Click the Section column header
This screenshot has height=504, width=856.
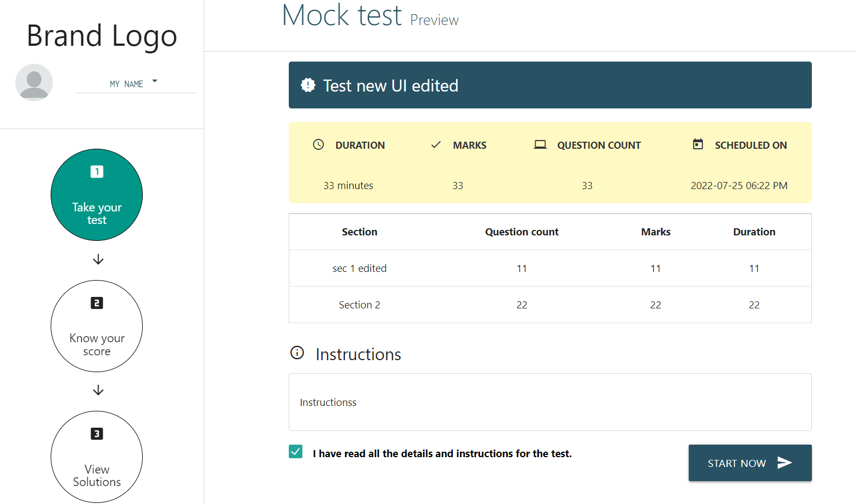pos(360,232)
